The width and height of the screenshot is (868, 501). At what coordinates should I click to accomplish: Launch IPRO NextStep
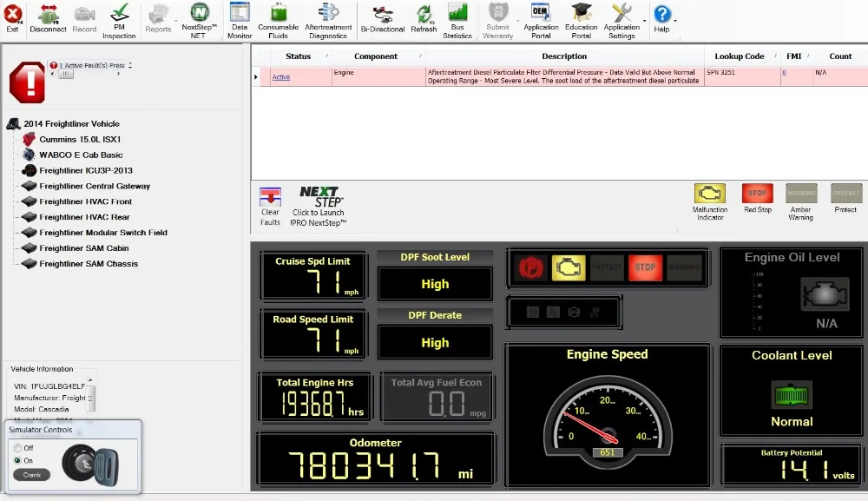(x=319, y=206)
